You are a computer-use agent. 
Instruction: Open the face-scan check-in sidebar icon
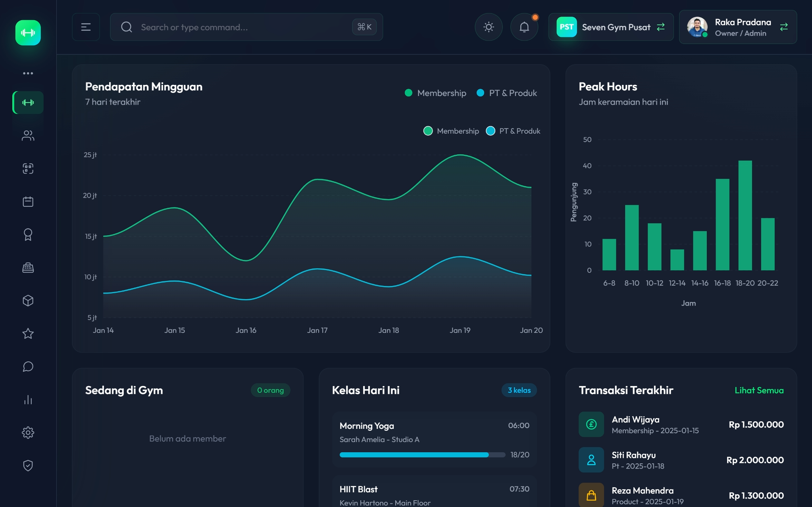coord(28,169)
